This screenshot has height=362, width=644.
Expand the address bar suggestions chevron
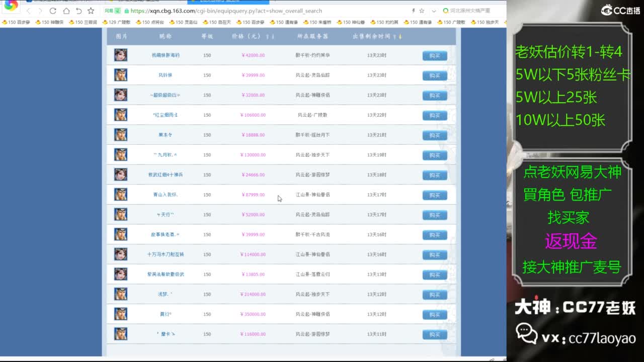434,10
